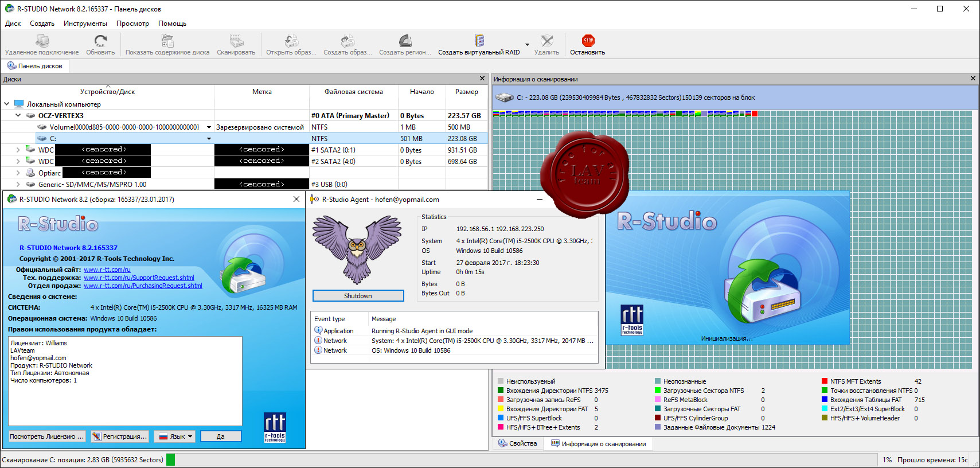Screen dimensions: 980x468
Task: Open the Создать menu
Action: (42, 24)
